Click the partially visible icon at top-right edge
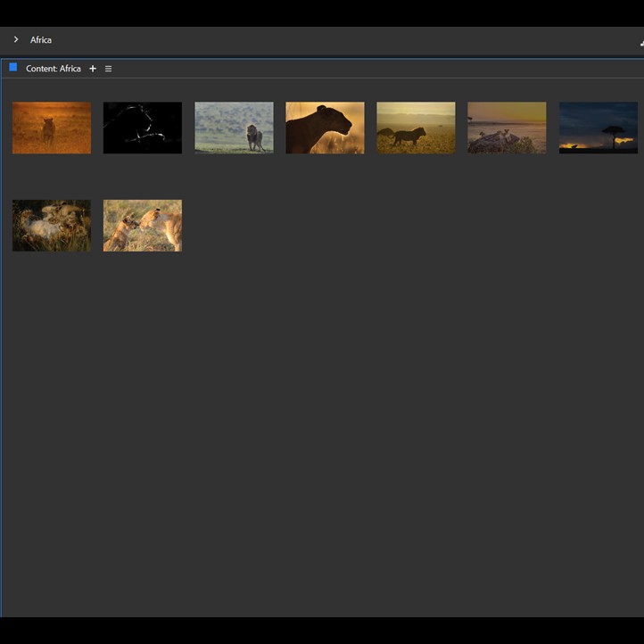 640,42
